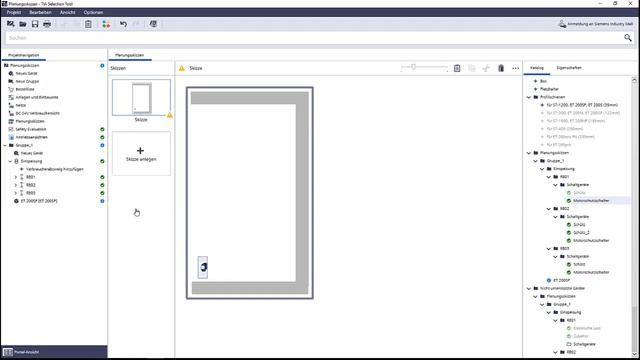Click into the Suchen search field

pyautogui.click(x=314, y=38)
